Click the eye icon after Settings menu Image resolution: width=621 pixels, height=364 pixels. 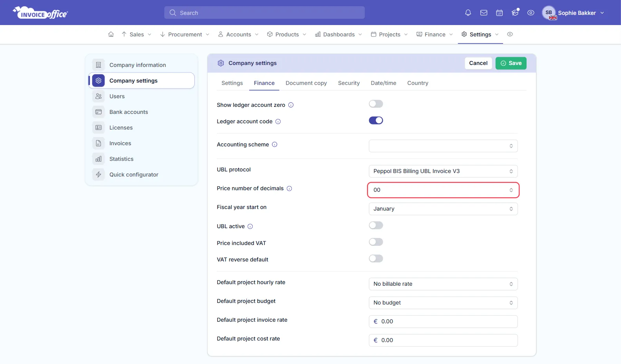(x=510, y=34)
